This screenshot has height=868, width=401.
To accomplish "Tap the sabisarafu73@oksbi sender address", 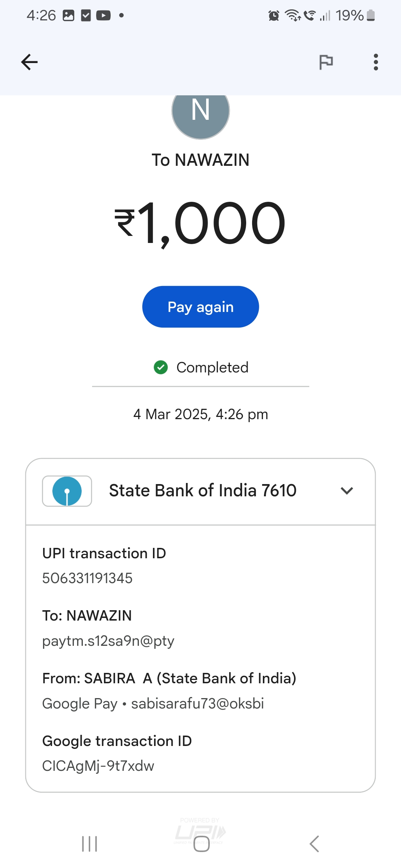I will [x=198, y=703].
